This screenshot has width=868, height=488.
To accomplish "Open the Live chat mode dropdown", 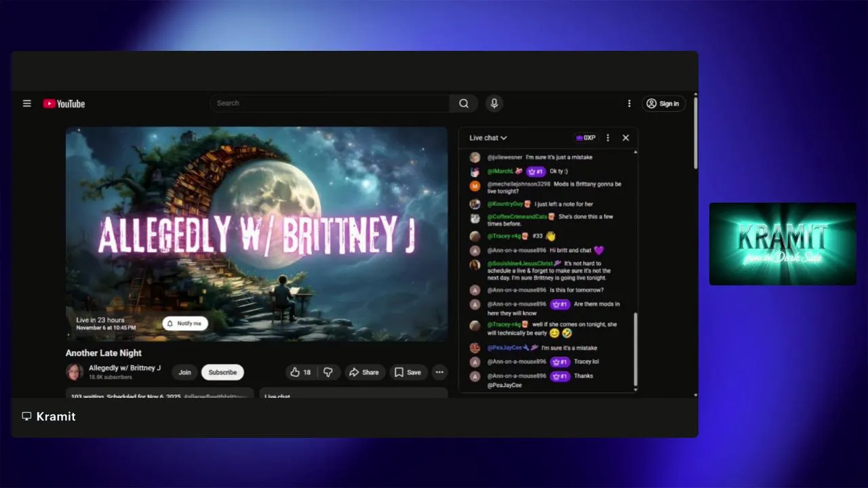I will point(488,138).
